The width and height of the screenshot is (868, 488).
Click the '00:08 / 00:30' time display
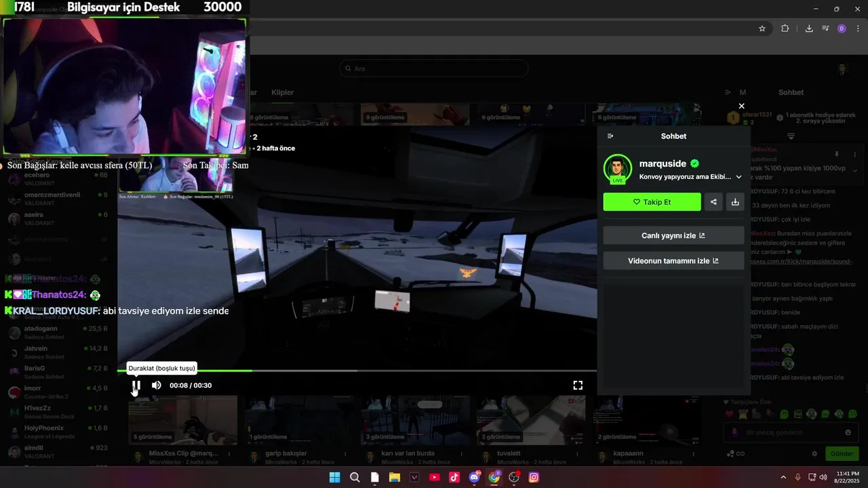[x=191, y=385]
